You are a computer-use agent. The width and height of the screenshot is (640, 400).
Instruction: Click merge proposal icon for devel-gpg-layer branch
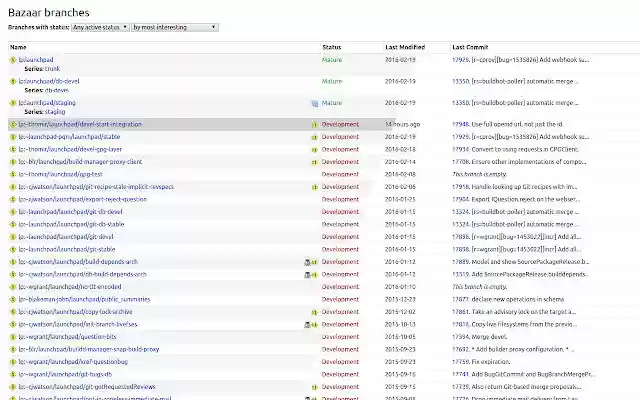coord(315,150)
